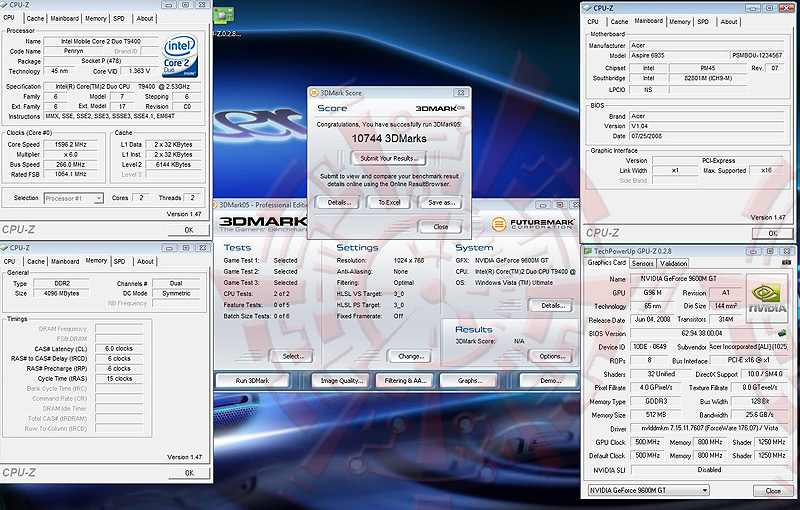This screenshot has height=510, width=800.
Task: Open the CPU tab in the CPU-Z memory timings window
Action: tap(10, 262)
